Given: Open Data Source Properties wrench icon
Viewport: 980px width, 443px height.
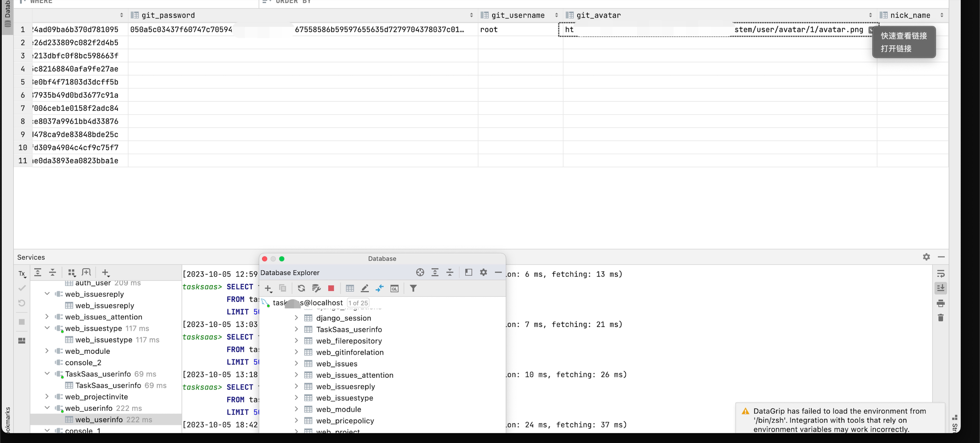Looking at the screenshot, I should [316, 288].
